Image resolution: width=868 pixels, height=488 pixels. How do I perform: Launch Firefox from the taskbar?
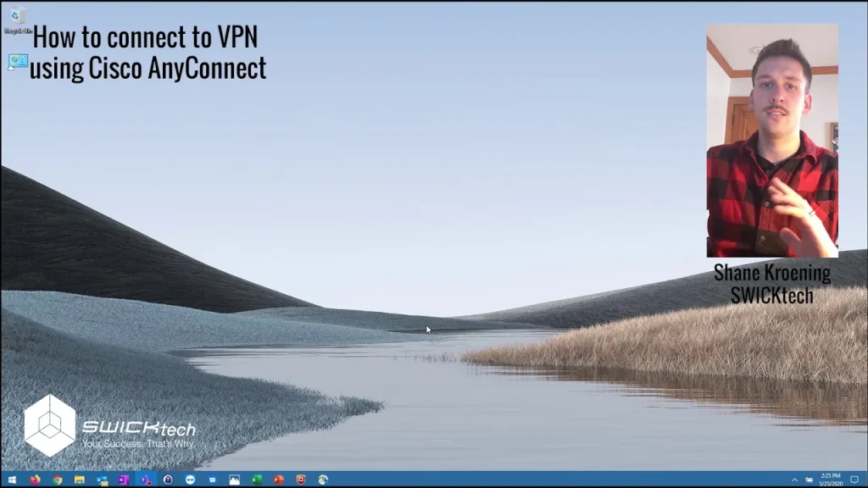click(x=35, y=480)
